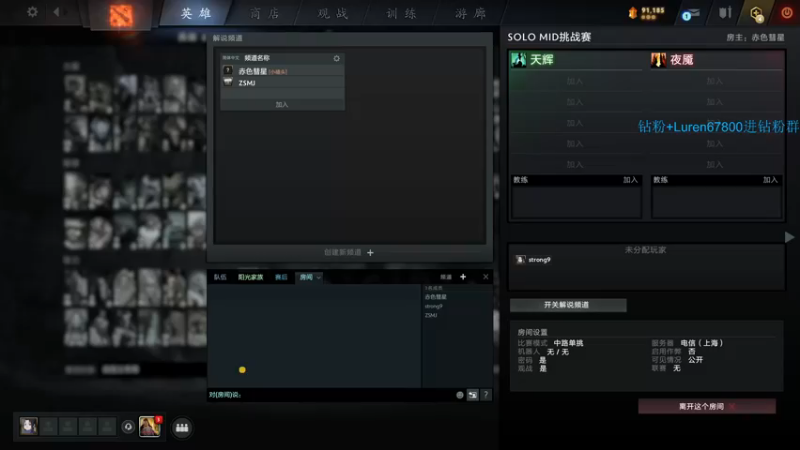Toggle 开关解说频道 broadcast channel button

(568, 305)
